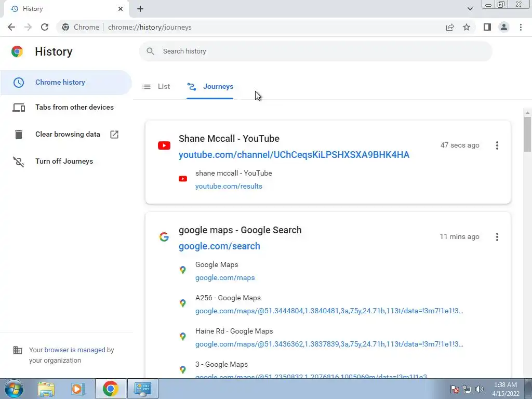532x399 pixels.
Task: Open the side panel icon
Action: [487, 27]
